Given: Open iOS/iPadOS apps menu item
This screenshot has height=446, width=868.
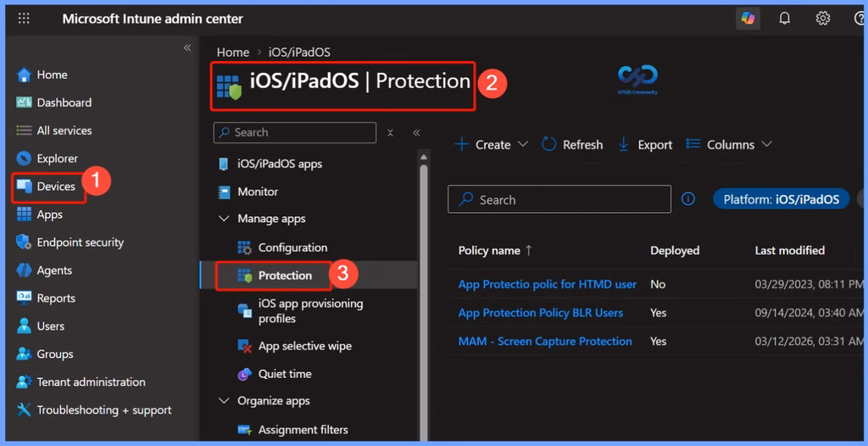Looking at the screenshot, I should point(280,164).
